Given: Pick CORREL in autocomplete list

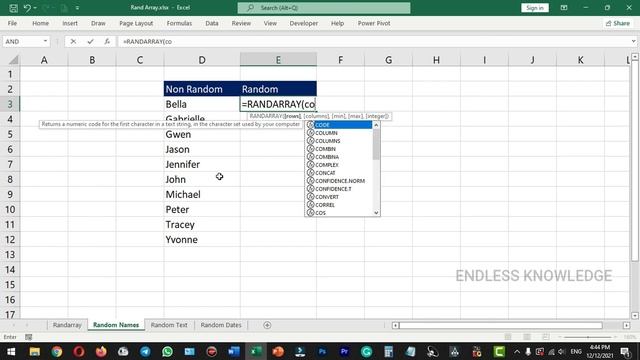Looking at the screenshot, I should click(339, 205).
